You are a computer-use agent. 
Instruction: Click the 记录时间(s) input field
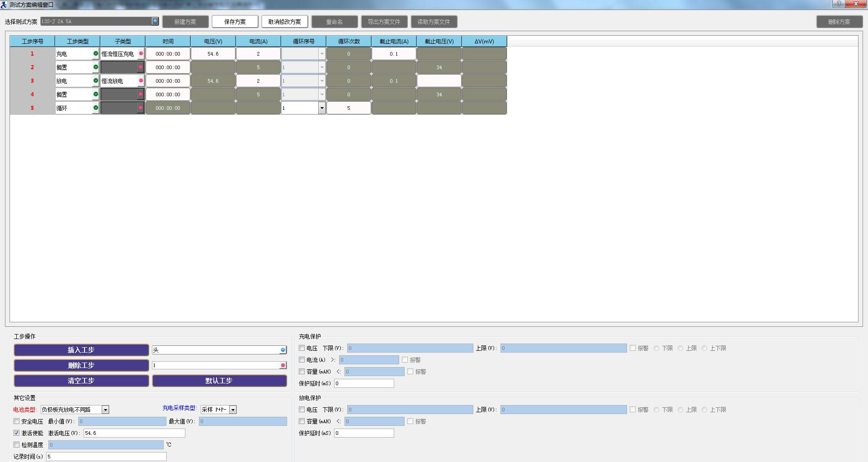coord(106,457)
